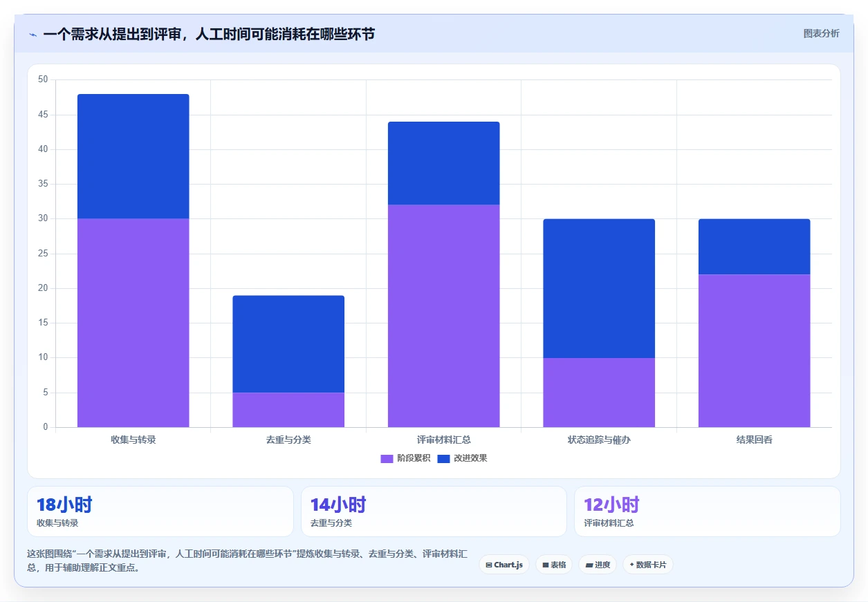Click the y-axis value 50
Image resolution: width=868 pixels, height=602 pixels.
point(43,79)
